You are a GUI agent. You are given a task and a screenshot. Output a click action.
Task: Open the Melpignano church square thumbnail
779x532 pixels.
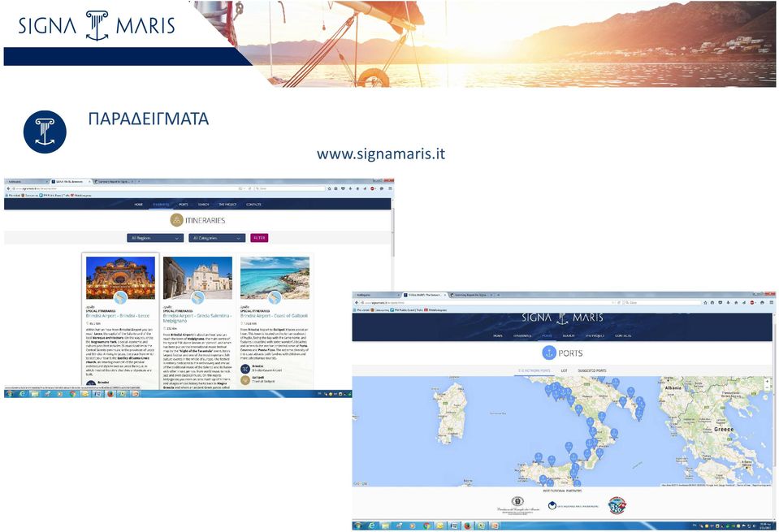(197, 278)
